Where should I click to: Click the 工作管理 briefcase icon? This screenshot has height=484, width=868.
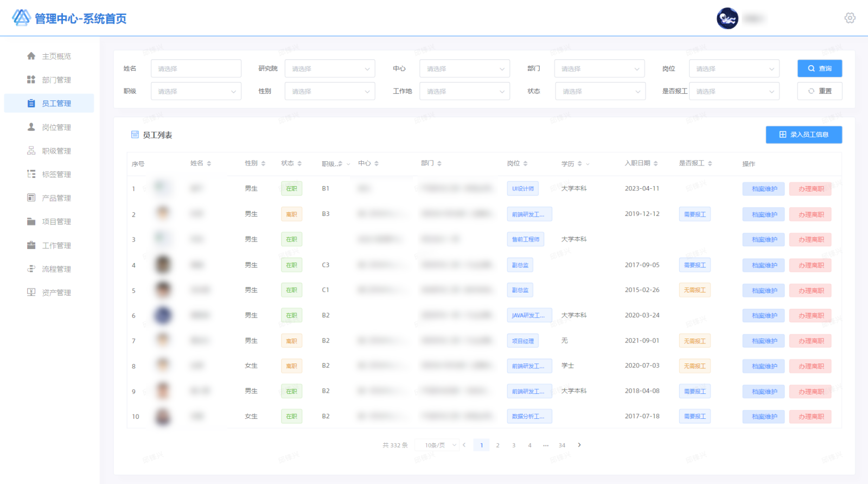(x=31, y=245)
